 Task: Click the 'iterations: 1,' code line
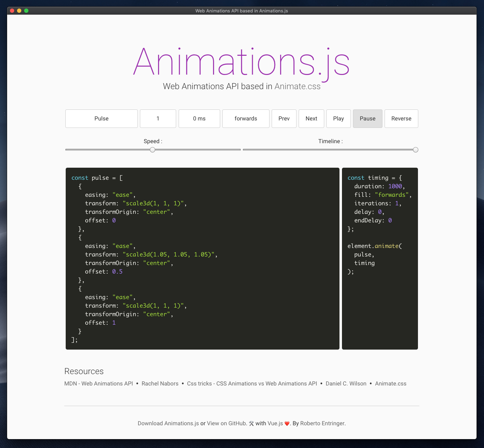[x=378, y=204]
